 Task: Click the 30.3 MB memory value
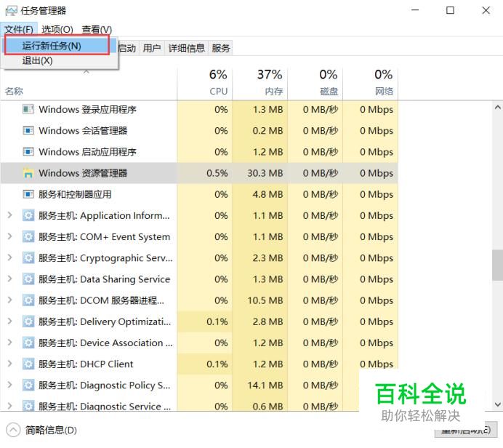[265, 173]
